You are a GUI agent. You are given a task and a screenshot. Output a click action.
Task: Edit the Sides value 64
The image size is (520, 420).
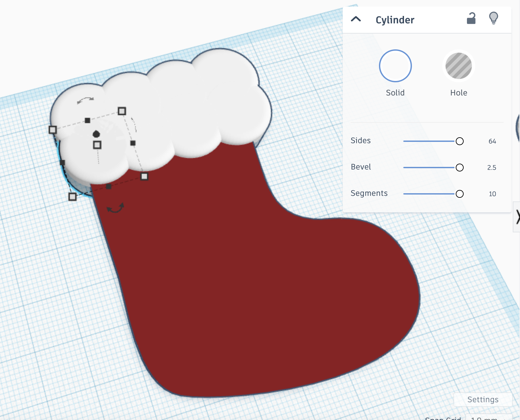(x=492, y=141)
